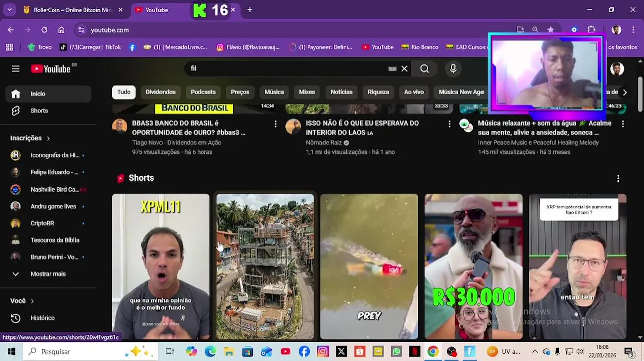The width and height of the screenshot is (644, 361).
Task: Select the Tudo filter chip
Action: coord(124,92)
